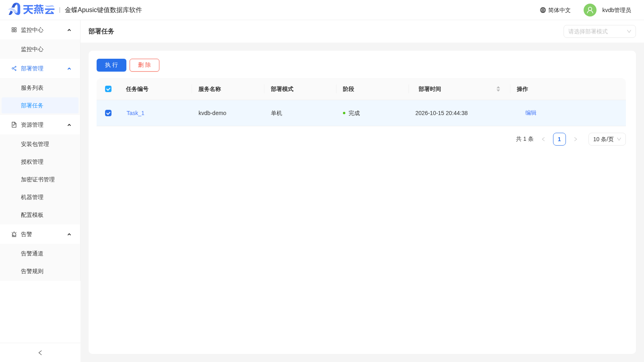
Task: Open 告警规则 in the sidebar
Action: pos(40,271)
